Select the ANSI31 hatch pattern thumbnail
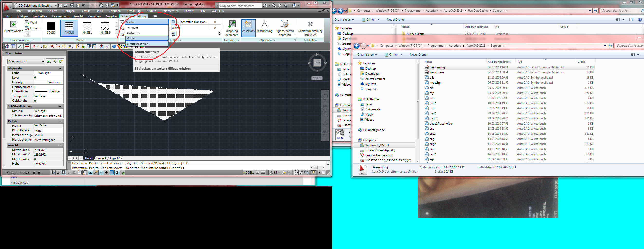 click(x=87, y=28)
